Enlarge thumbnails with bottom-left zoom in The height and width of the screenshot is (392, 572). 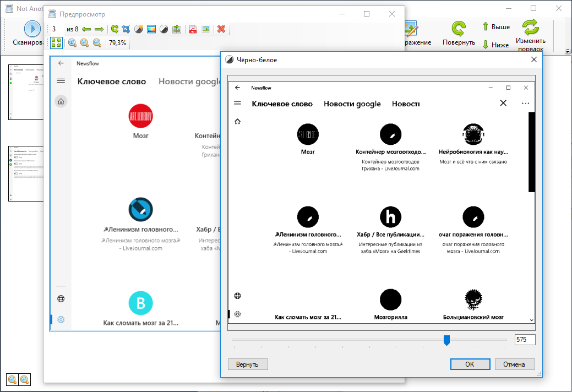pyautogui.click(x=24, y=379)
